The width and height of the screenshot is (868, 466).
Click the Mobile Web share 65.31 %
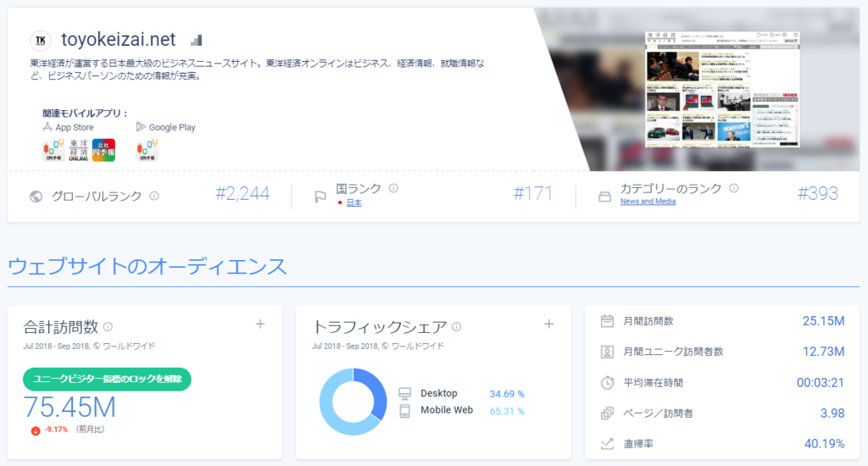click(507, 411)
